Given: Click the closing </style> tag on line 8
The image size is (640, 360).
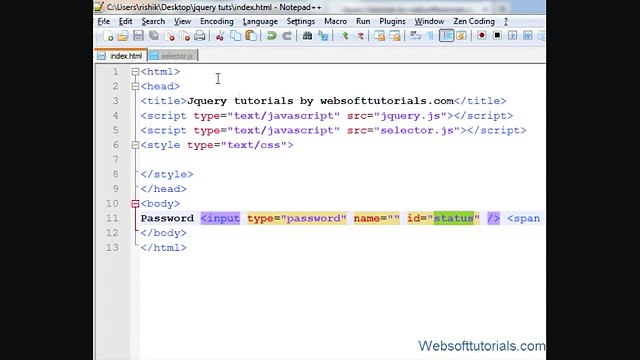Looking at the screenshot, I should pos(167,174).
